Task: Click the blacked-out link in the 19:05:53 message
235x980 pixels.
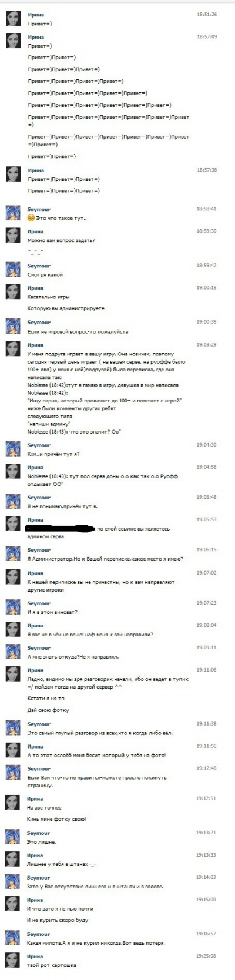Action: pyautogui.click(x=61, y=529)
